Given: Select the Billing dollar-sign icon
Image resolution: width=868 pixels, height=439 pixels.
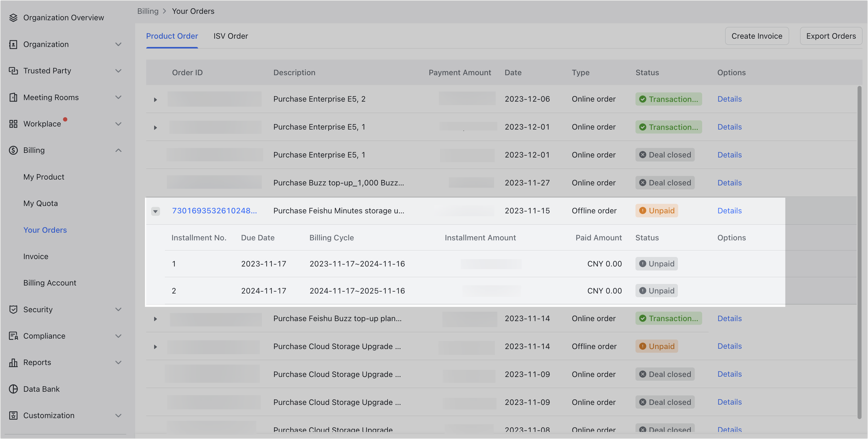Looking at the screenshot, I should (14, 150).
